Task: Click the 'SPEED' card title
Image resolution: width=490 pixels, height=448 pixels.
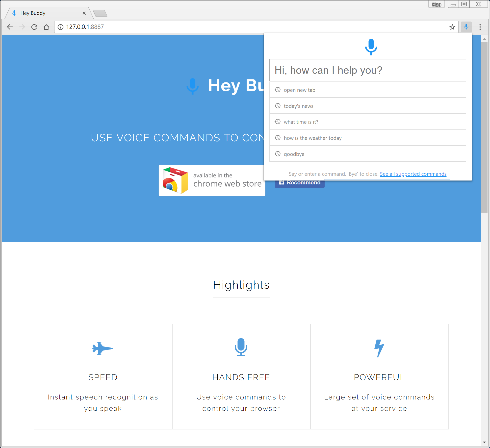Action: [103, 377]
